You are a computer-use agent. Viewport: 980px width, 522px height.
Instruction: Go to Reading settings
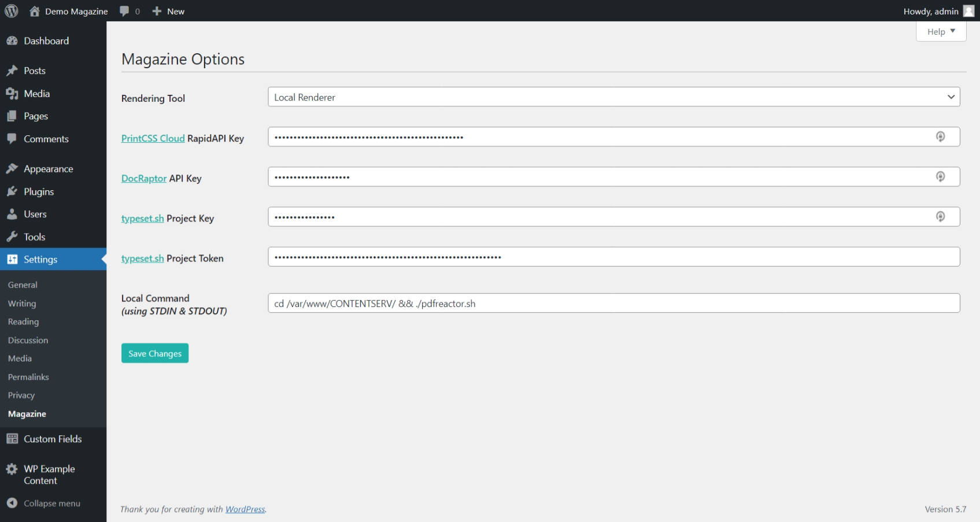[x=23, y=321]
